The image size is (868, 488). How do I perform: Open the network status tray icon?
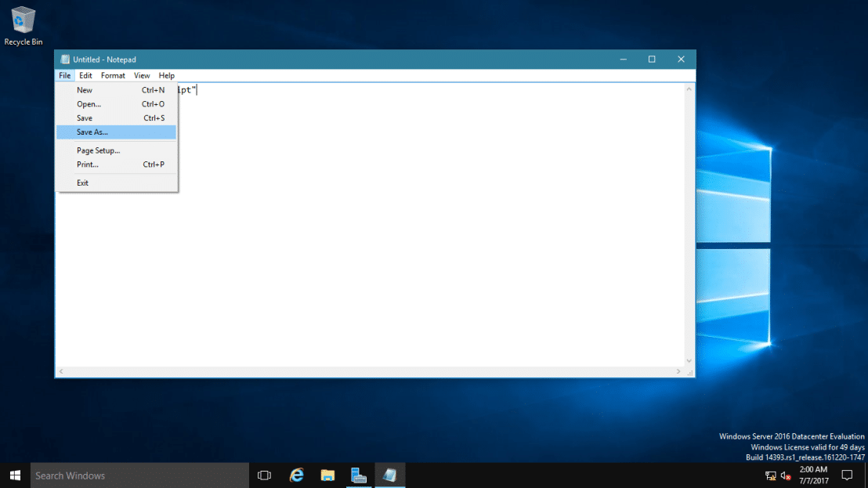(x=771, y=475)
